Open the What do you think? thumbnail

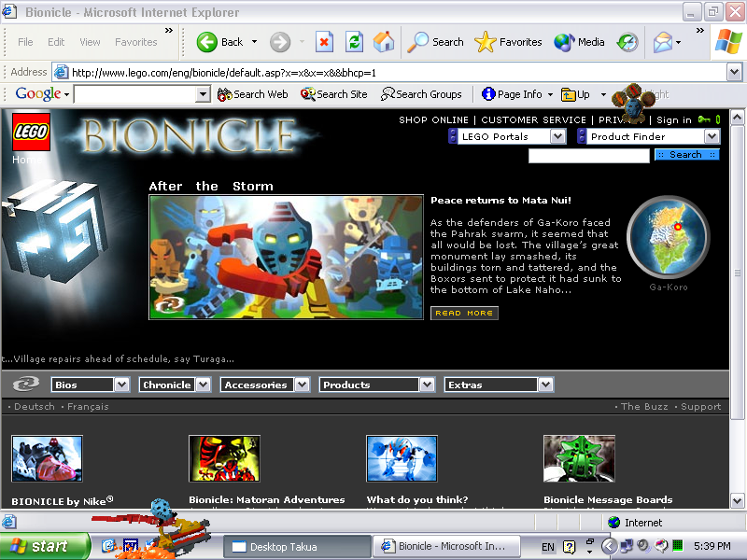click(402, 458)
